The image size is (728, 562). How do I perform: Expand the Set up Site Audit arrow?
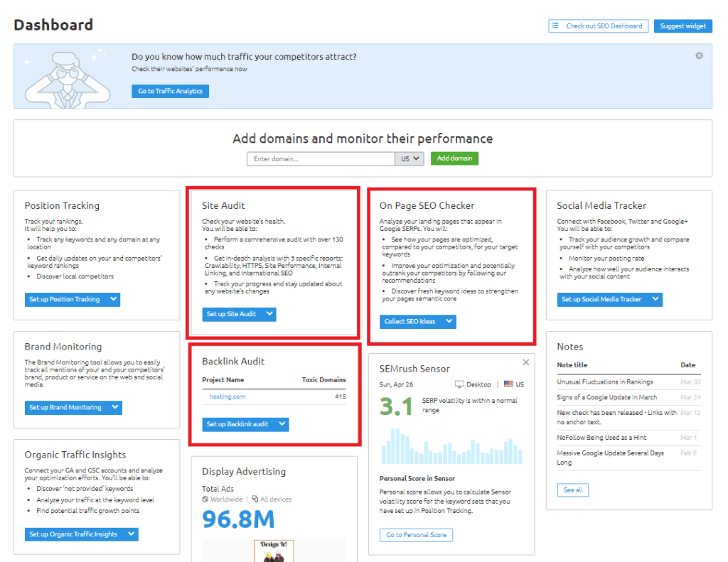pos(269,314)
